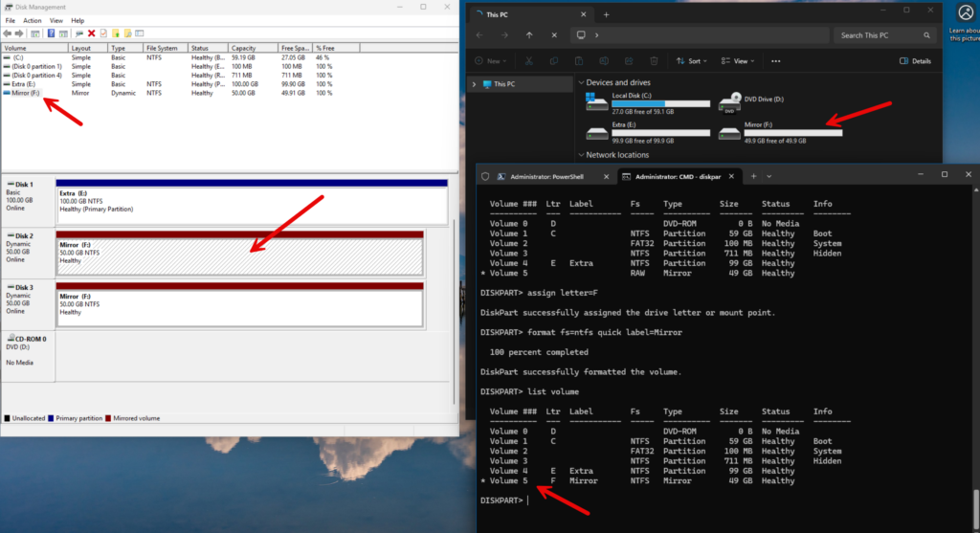The height and width of the screenshot is (533, 980).
Task: Select the Administrator: CMD - diskpart tab
Action: pos(678,177)
